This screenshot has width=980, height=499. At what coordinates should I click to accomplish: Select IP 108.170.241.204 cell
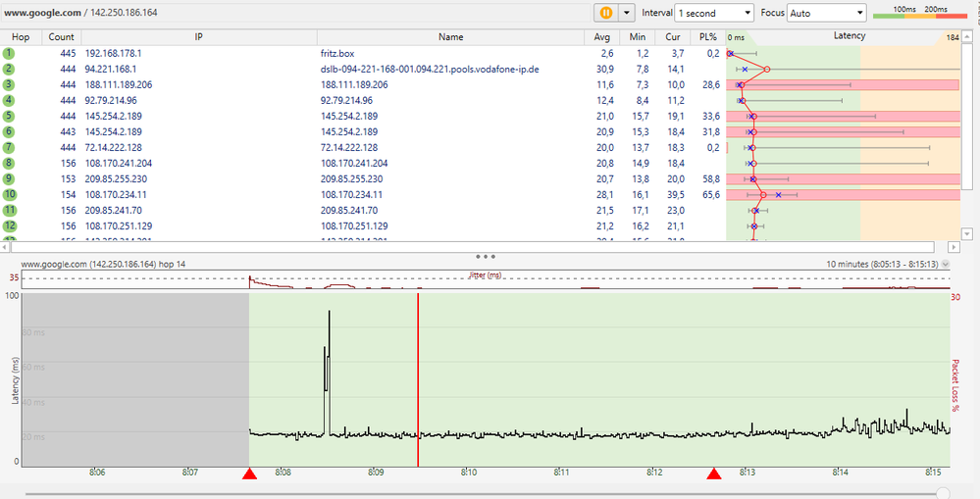coord(119,163)
